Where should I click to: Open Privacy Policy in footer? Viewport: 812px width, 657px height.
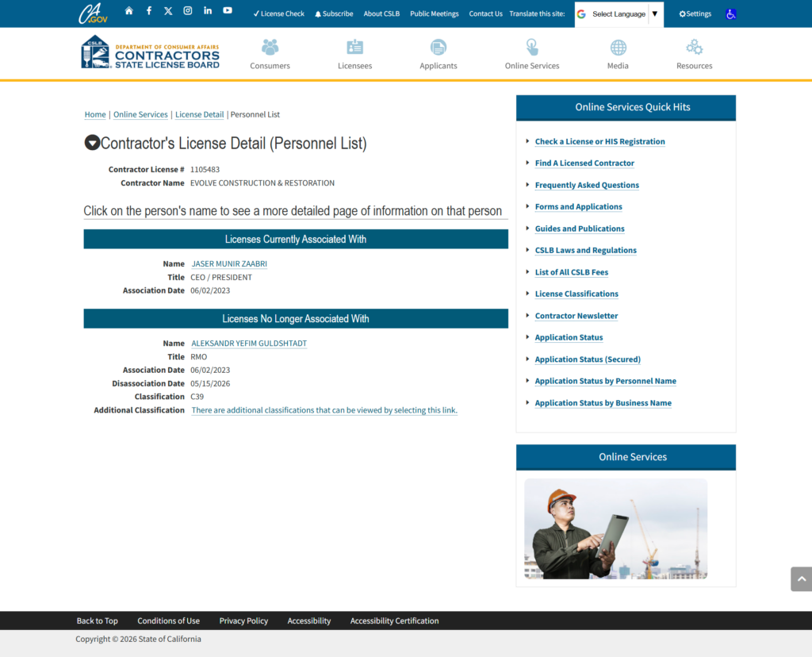[243, 620]
